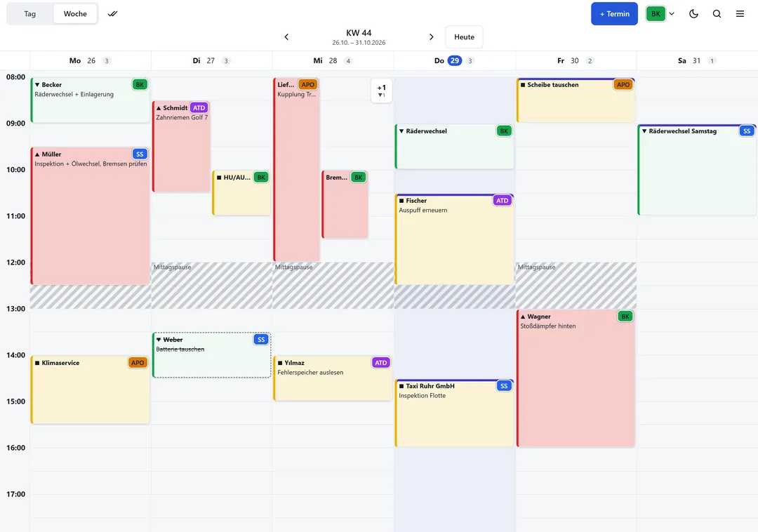Open the hamburger menu
This screenshot has height=532, width=758.
click(740, 13)
